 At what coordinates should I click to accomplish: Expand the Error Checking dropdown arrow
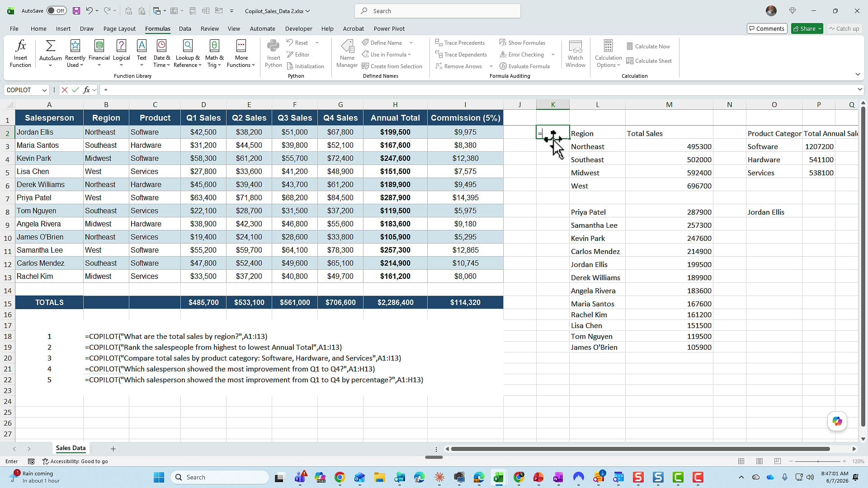552,54
